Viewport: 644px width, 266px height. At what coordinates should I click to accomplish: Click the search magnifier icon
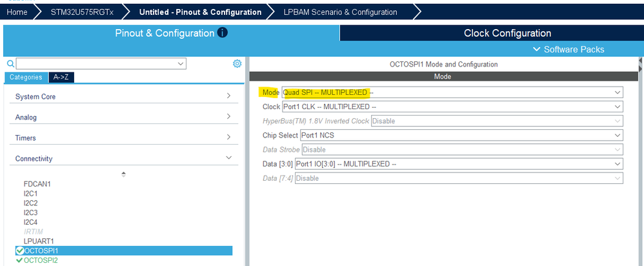[x=11, y=64]
